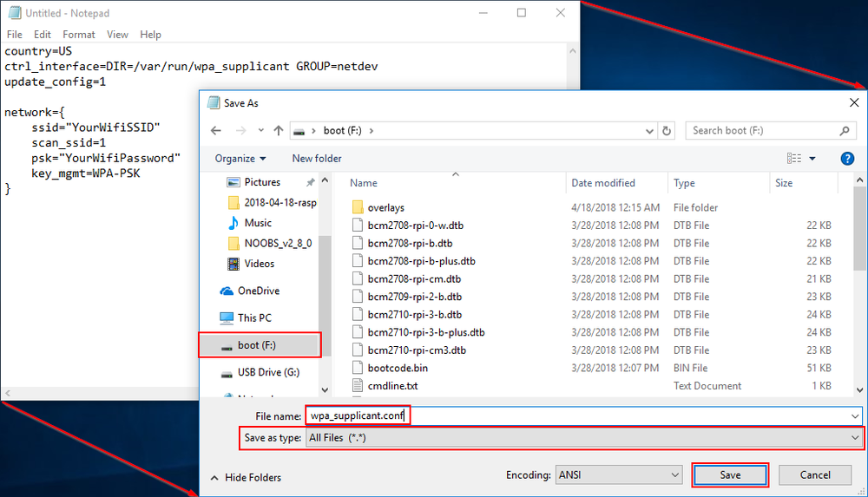Click the Cancel button

[815, 474]
